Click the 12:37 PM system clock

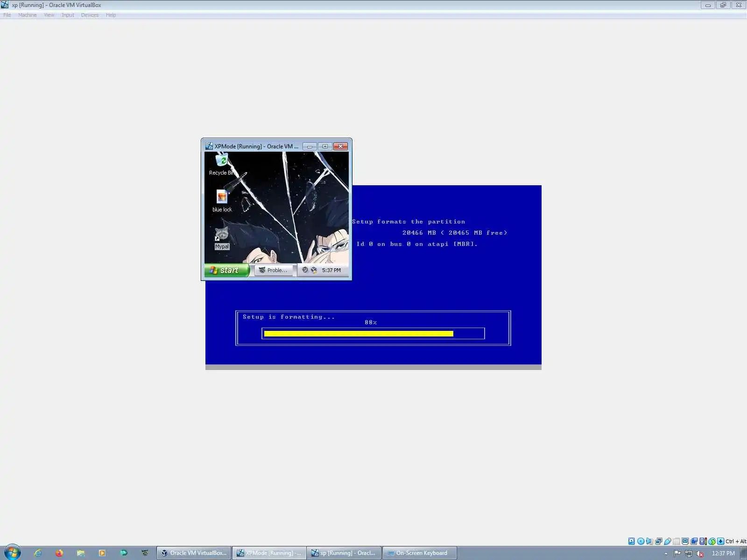click(723, 553)
